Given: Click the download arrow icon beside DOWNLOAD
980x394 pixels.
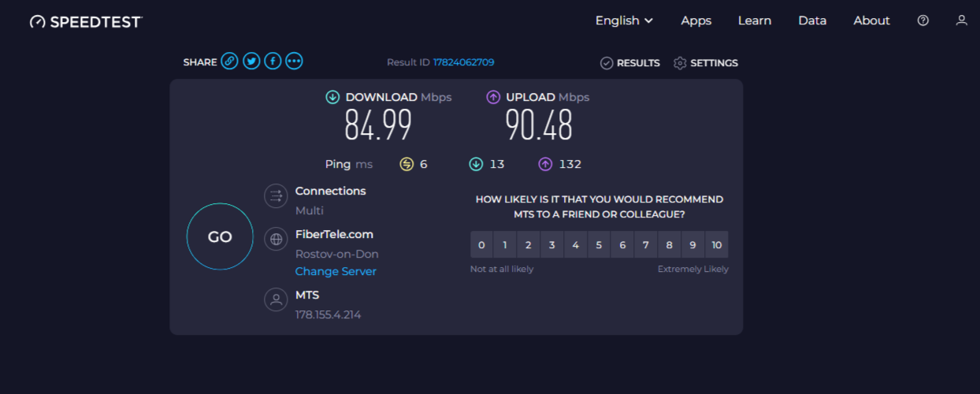Looking at the screenshot, I should (332, 98).
